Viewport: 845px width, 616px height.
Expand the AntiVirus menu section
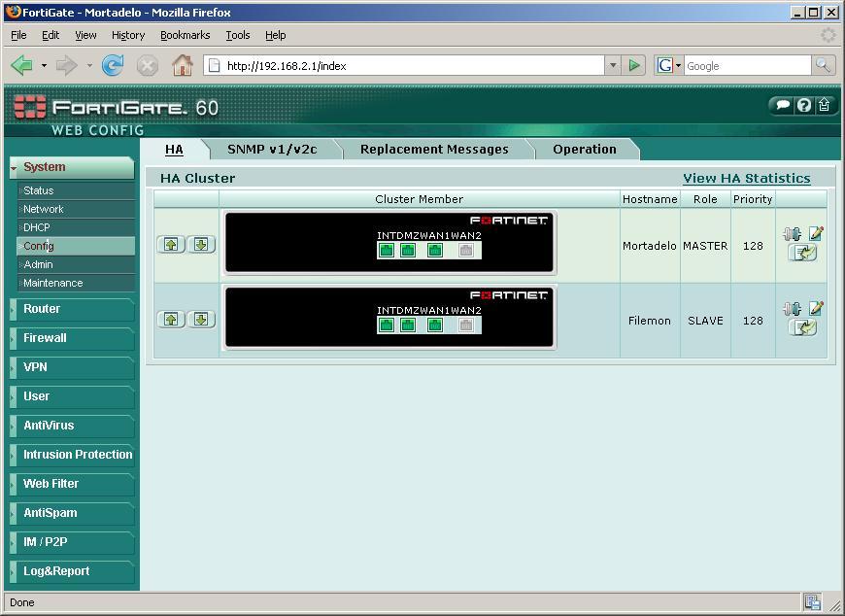pyautogui.click(x=72, y=426)
